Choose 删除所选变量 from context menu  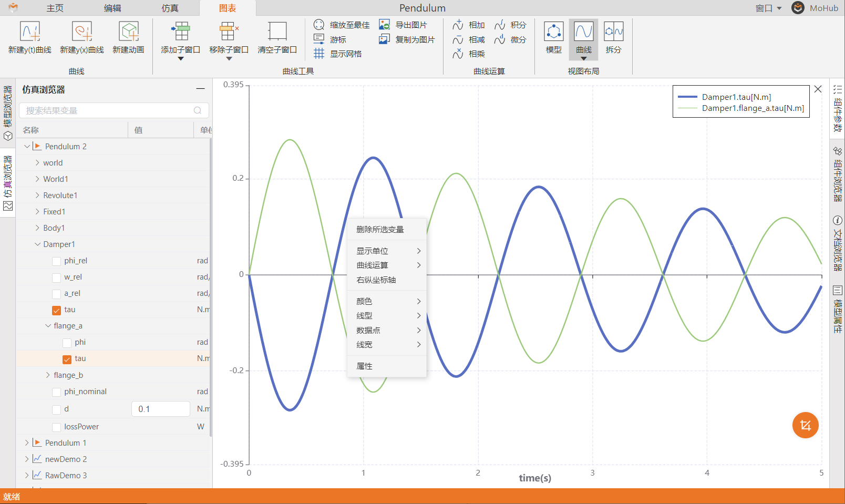pos(387,230)
